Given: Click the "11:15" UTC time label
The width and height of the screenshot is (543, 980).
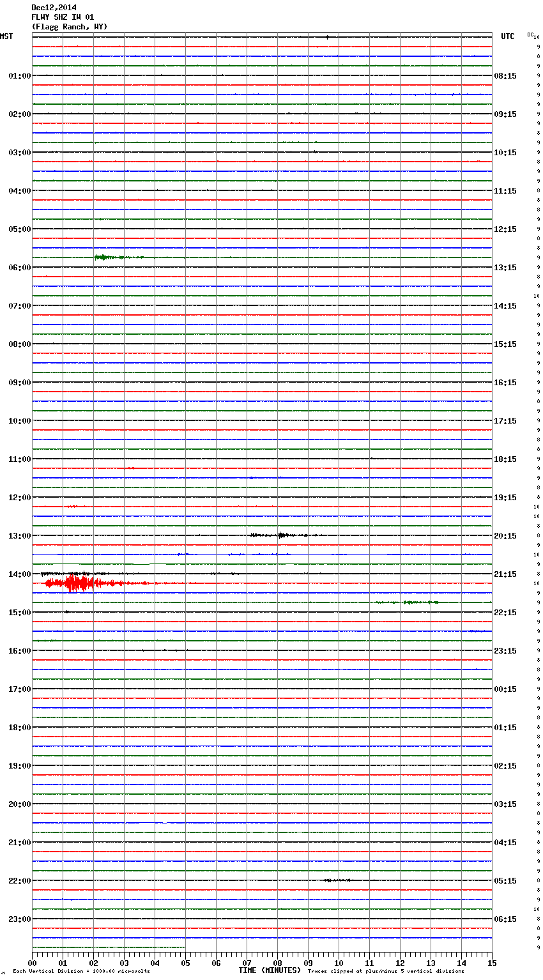Looking at the screenshot, I should click(505, 191).
